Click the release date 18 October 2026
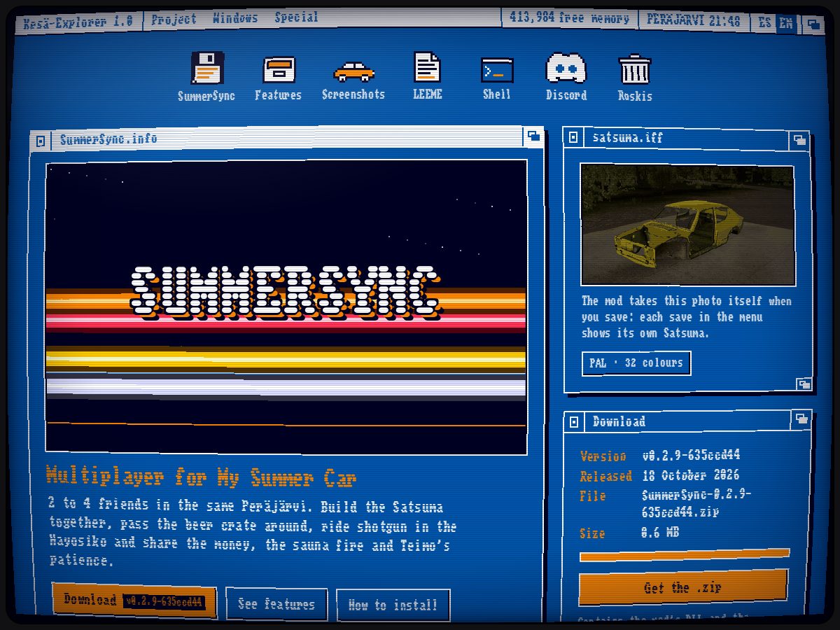 690,475
